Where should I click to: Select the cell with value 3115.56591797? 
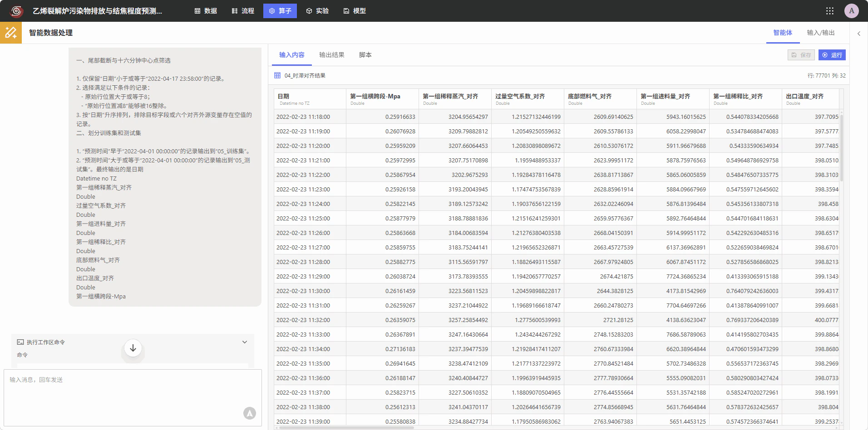tap(455, 262)
